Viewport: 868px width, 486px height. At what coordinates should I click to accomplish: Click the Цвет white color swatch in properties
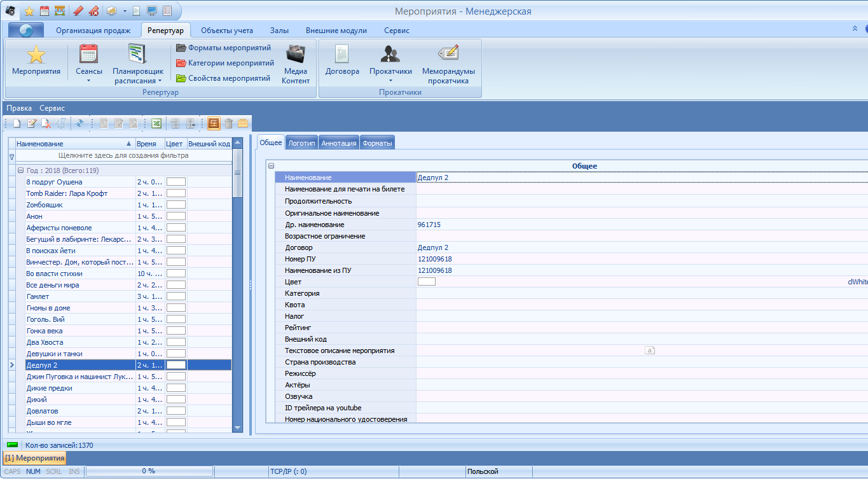coord(427,281)
